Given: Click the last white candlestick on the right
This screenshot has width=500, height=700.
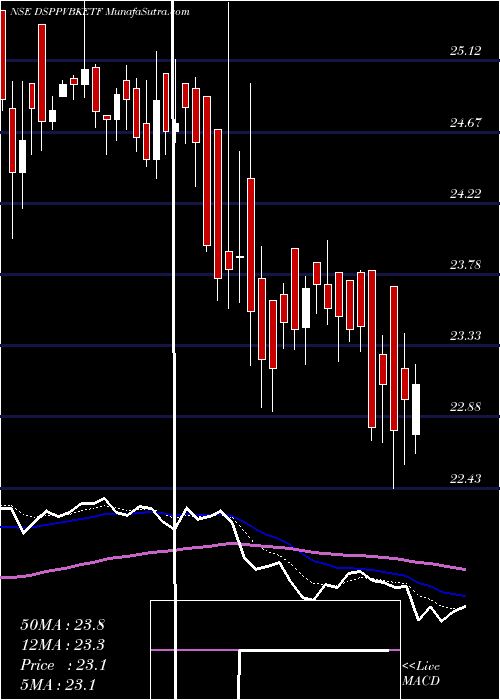Looking at the screenshot, I should [416, 409].
